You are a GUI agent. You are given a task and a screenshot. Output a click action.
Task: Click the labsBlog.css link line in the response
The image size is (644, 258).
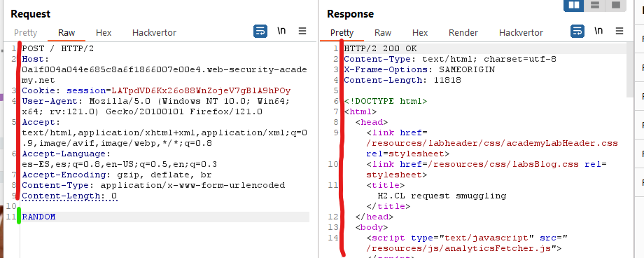click(x=486, y=170)
